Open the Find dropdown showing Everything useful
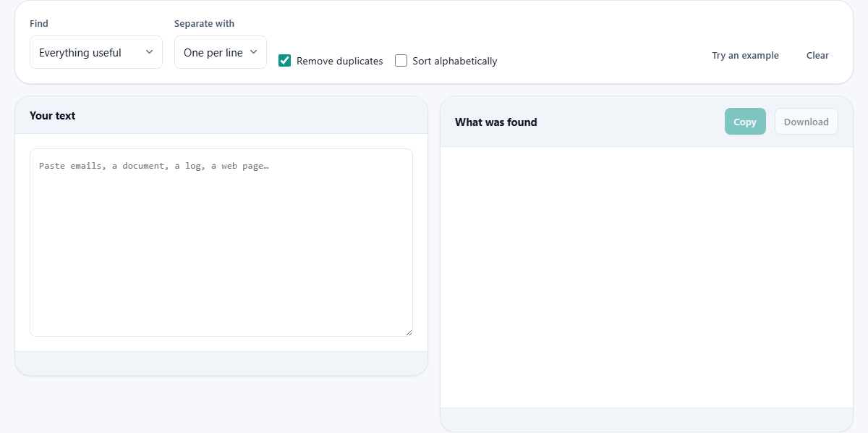868x433 pixels. click(x=96, y=52)
